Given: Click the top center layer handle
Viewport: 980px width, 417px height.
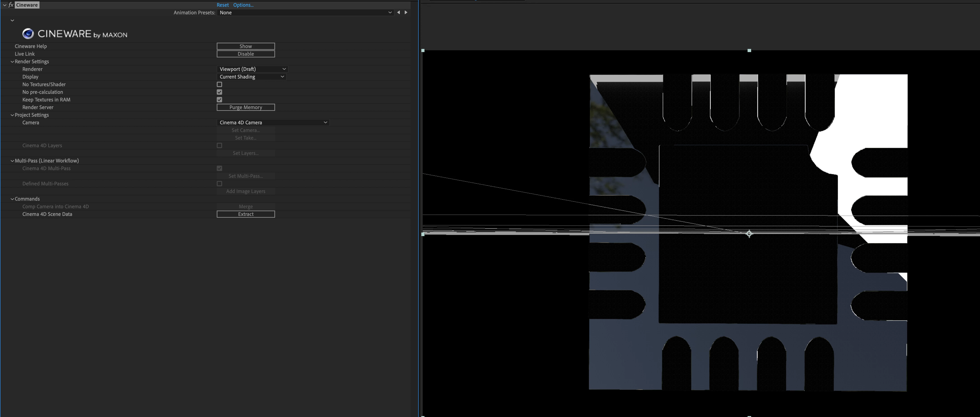Looking at the screenshot, I should click(x=749, y=50).
